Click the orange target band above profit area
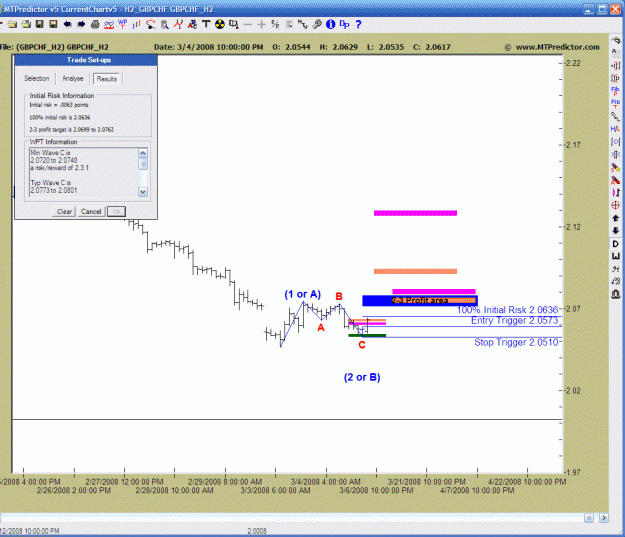625x537 pixels. tap(415, 271)
